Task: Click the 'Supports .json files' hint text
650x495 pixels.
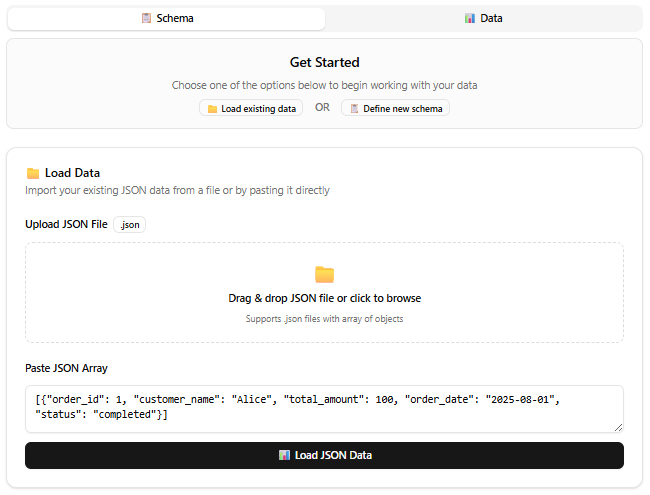Action: pos(324,319)
